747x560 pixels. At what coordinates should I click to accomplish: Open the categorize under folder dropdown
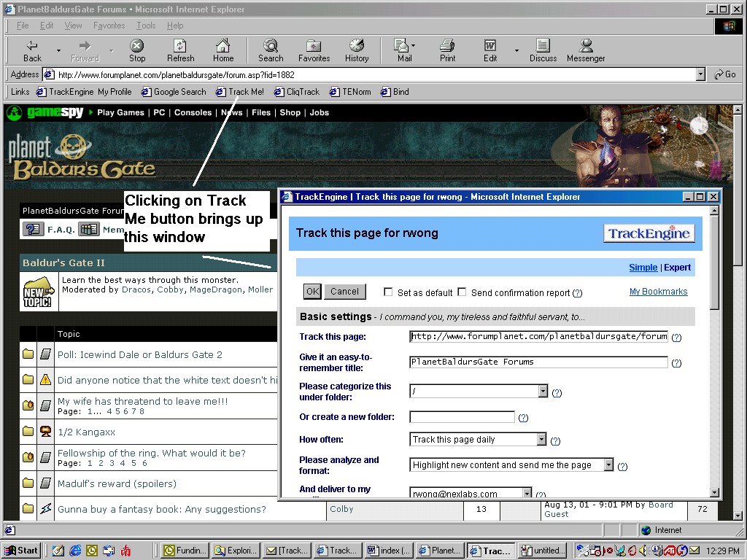click(x=543, y=391)
